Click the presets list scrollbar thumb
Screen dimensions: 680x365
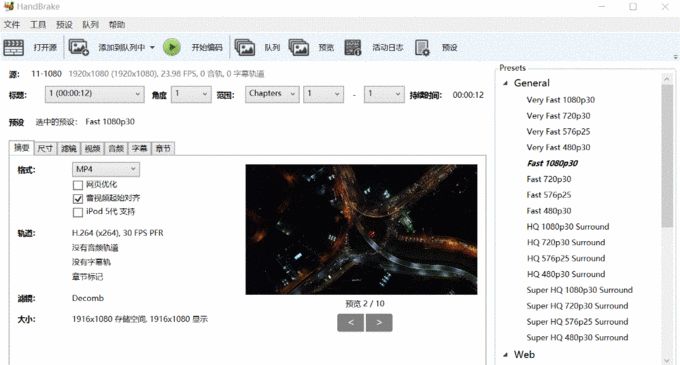pyautogui.click(x=667, y=155)
